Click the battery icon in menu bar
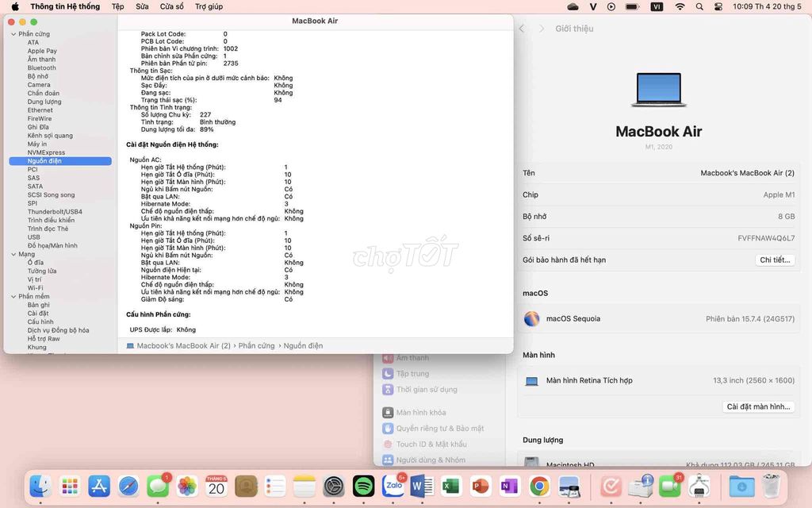The image size is (812, 508). point(632,6)
